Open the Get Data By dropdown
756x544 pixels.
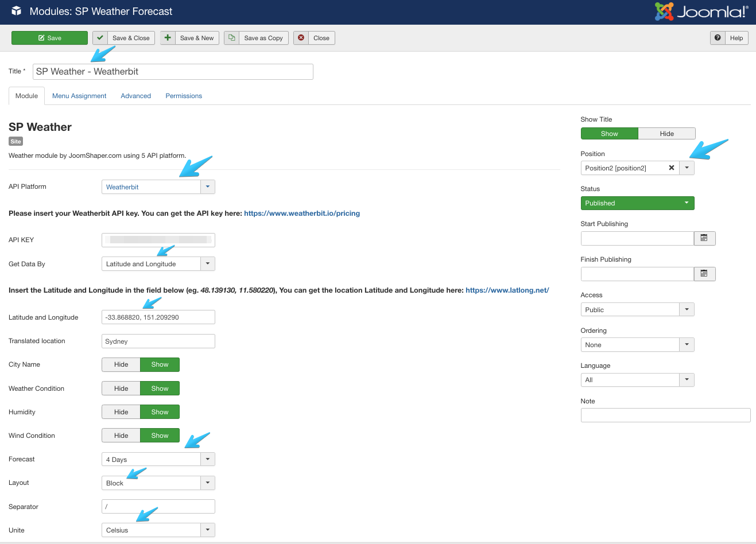(x=158, y=264)
